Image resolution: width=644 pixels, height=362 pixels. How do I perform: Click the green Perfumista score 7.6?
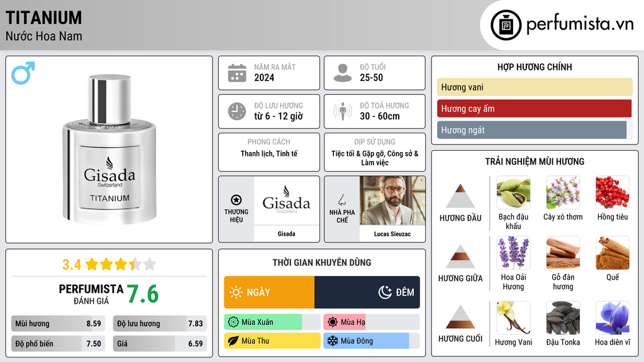[143, 294]
